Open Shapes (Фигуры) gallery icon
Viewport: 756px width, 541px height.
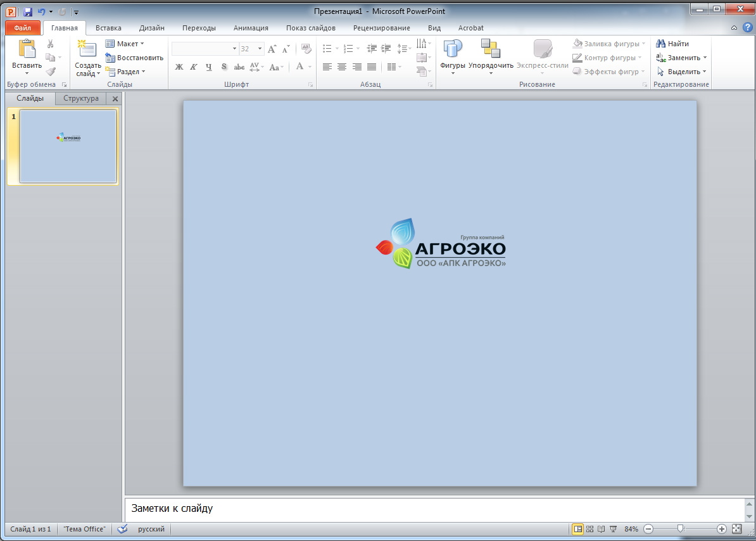pyautogui.click(x=453, y=49)
